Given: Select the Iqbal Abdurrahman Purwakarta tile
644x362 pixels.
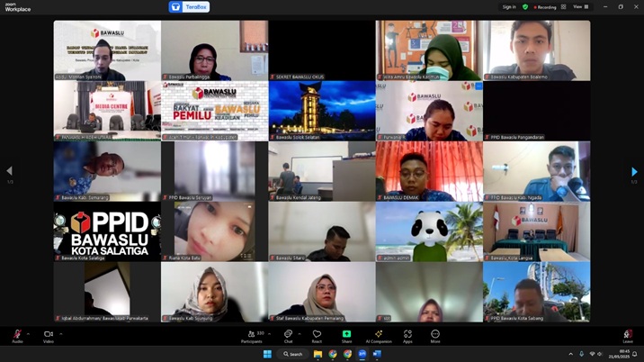Looking at the screenshot, I should (x=107, y=292).
